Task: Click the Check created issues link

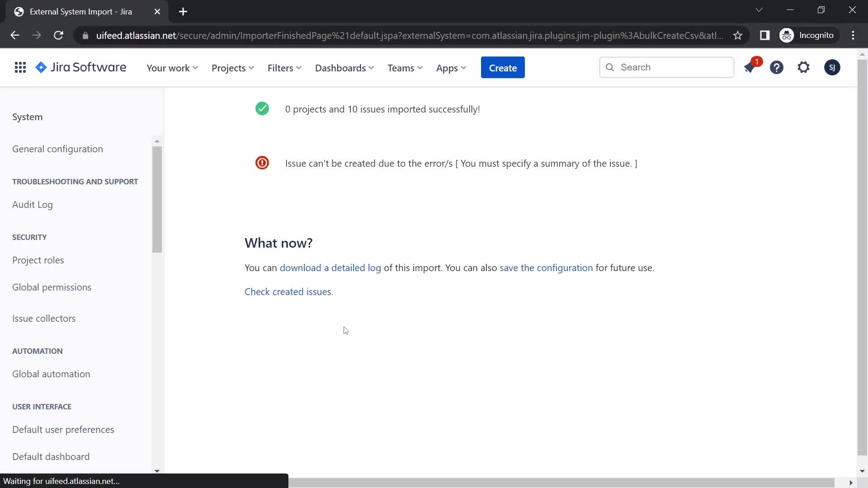Action: click(x=288, y=291)
